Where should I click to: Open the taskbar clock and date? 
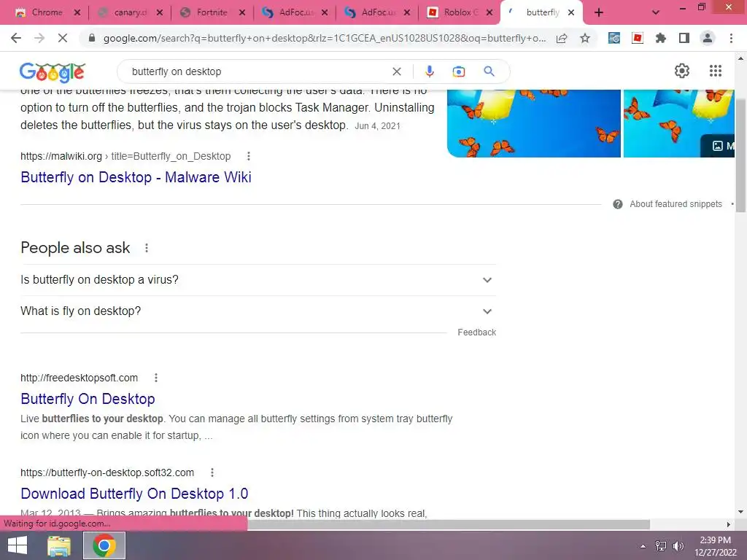point(715,545)
